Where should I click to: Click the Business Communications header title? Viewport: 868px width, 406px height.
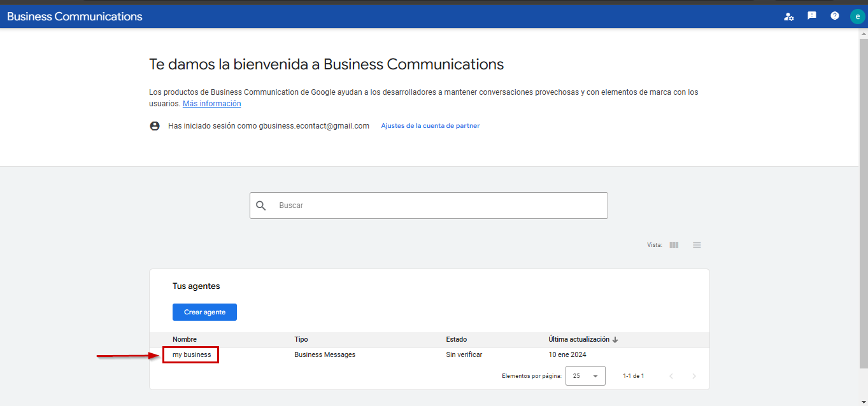[75, 17]
